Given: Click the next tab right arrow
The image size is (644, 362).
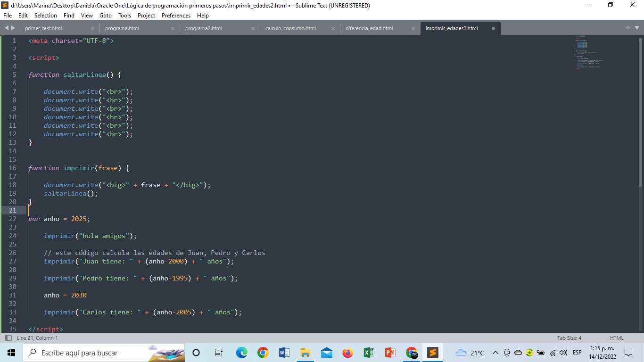Looking at the screenshot, I should point(13,28).
